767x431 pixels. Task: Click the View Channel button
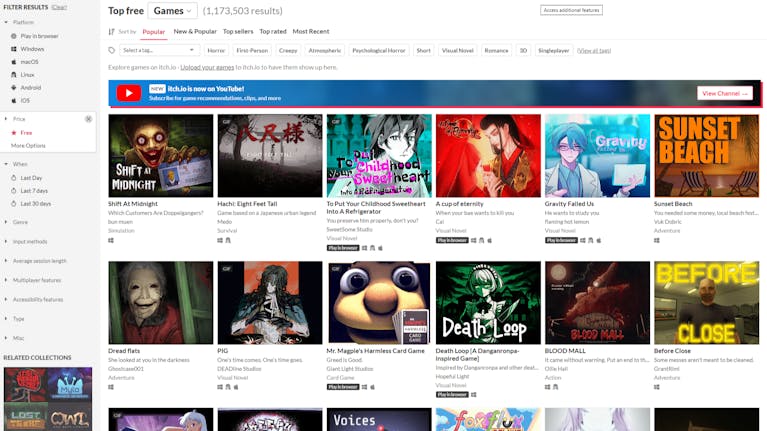724,93
